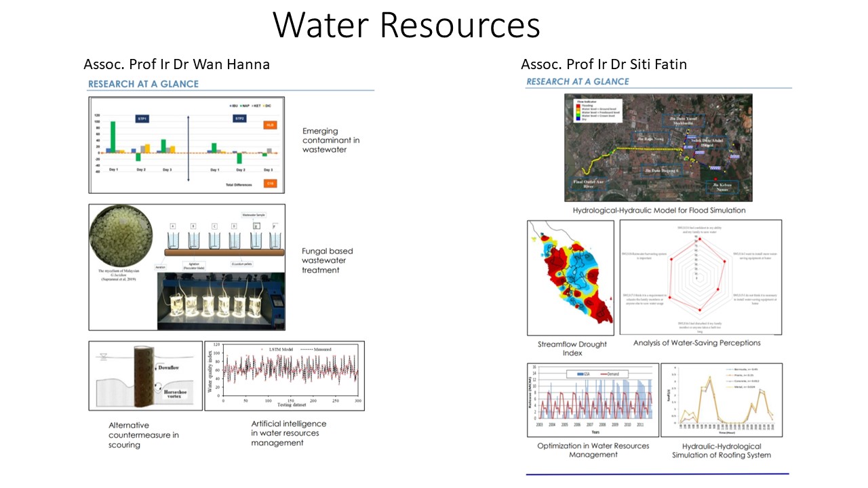Click the Water Resources slide title
This screenshot has width=868, height=488.
click(x=406, y=25)
